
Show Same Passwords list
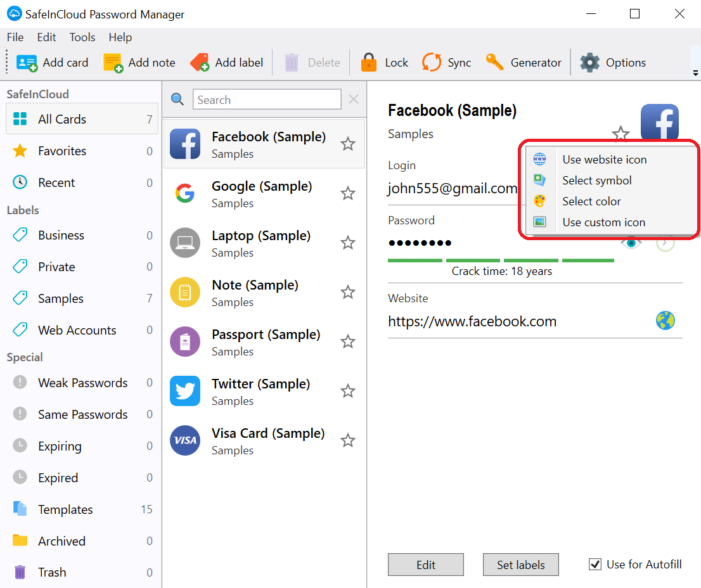click(82, 414)
